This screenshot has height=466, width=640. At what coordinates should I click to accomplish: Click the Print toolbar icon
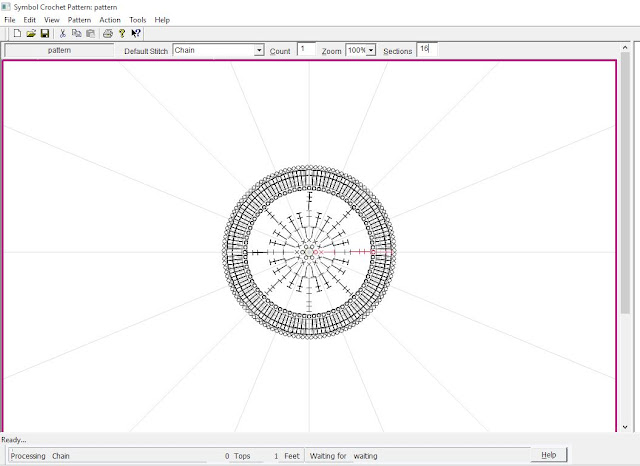(108, 33)
